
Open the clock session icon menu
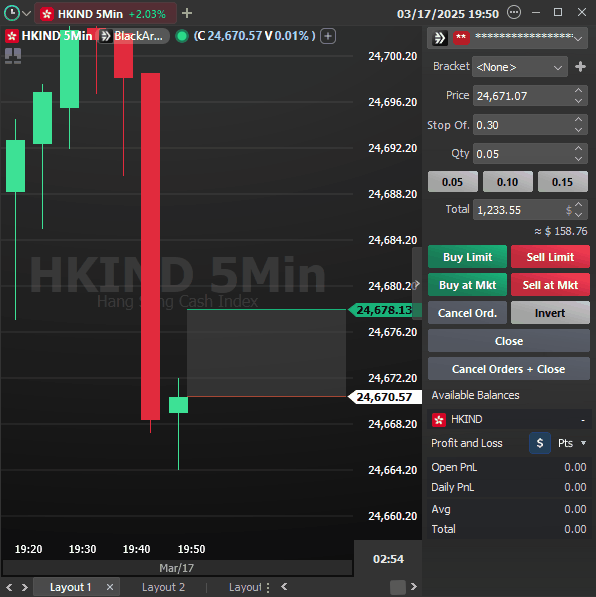tap(12, 13)
